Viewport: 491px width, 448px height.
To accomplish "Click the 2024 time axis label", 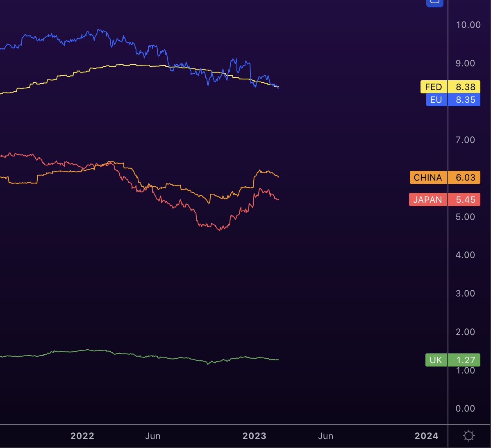I will pos(427,436).
